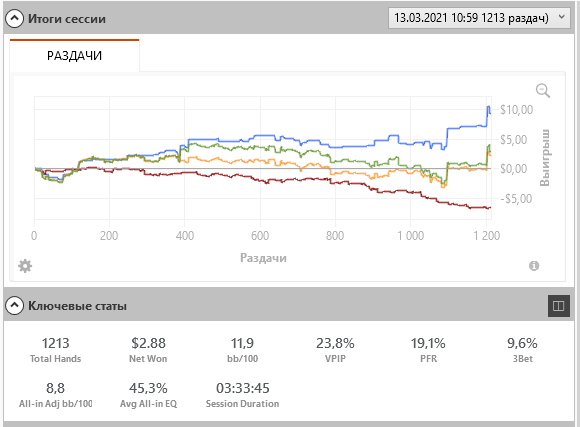580x427 pixels.
Task: Collapse the Итоги сессии section
Action: click(14, 19)
